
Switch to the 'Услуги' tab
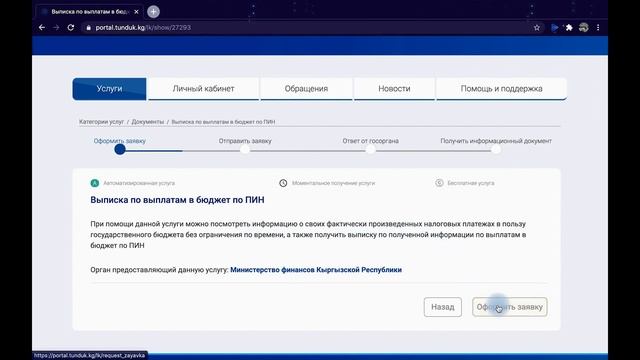click(109, 89)
